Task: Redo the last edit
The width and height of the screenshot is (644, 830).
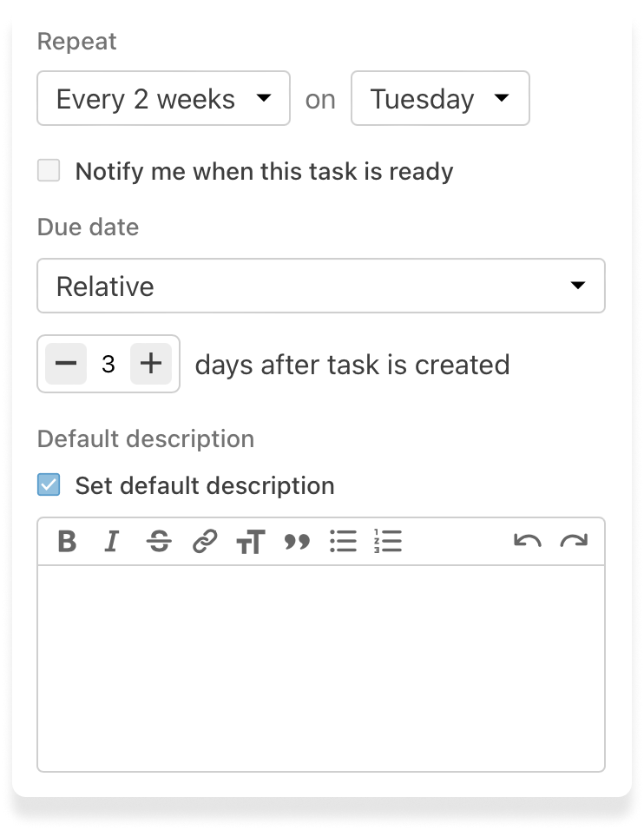Action: pos(574,542)
